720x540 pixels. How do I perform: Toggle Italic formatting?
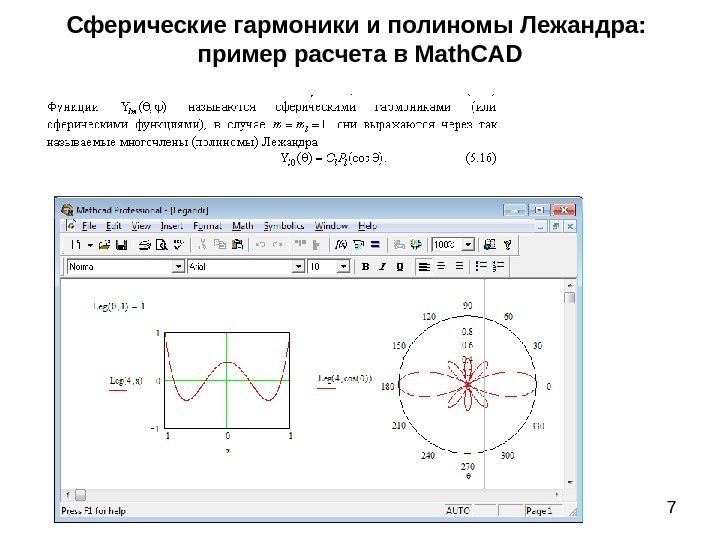pos(382,266)
